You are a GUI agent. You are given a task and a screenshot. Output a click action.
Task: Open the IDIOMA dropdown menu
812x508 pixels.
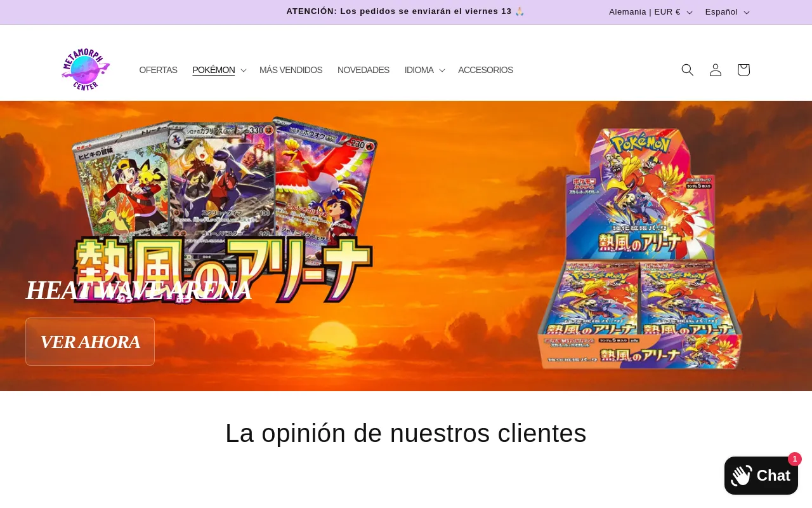(424, 70)
